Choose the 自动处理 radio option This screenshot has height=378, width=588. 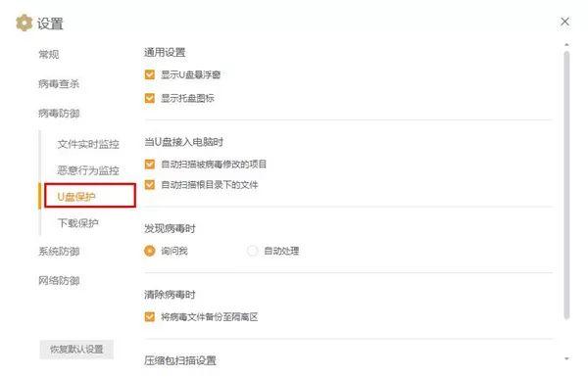(x=252, y=251)
